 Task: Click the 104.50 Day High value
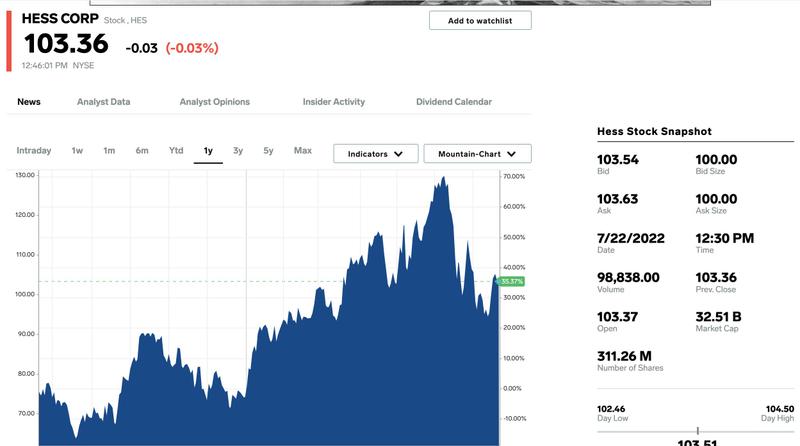point(780,409)
